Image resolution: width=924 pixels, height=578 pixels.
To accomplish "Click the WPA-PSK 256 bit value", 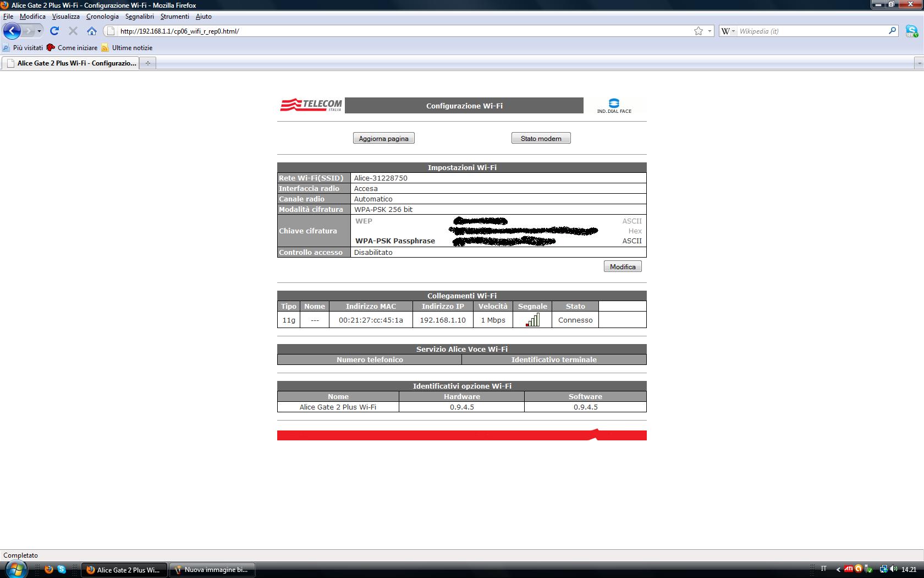I will (x=383, y=209).
